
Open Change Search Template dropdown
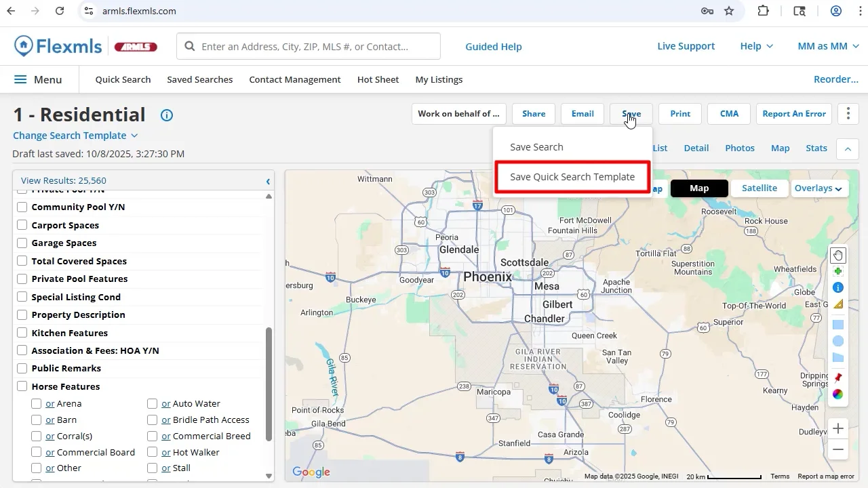coord(75,136)
